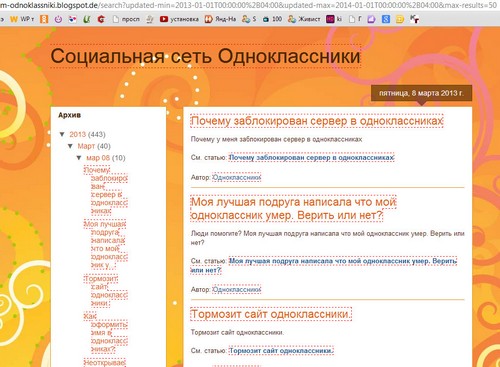Image resolution: width=500 pixels, height=367 pixels.
Task: Open the 2013 archive link
Action: (x=78, y=134)
